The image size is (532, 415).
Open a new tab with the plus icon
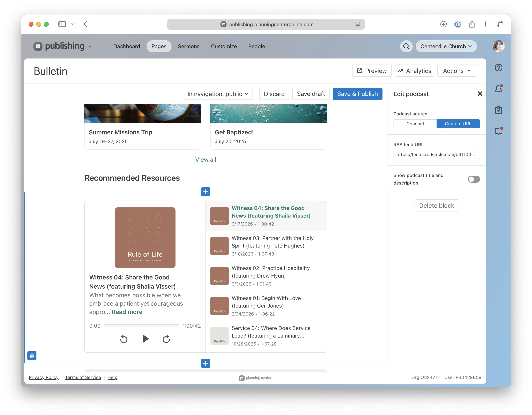(486, 24)
